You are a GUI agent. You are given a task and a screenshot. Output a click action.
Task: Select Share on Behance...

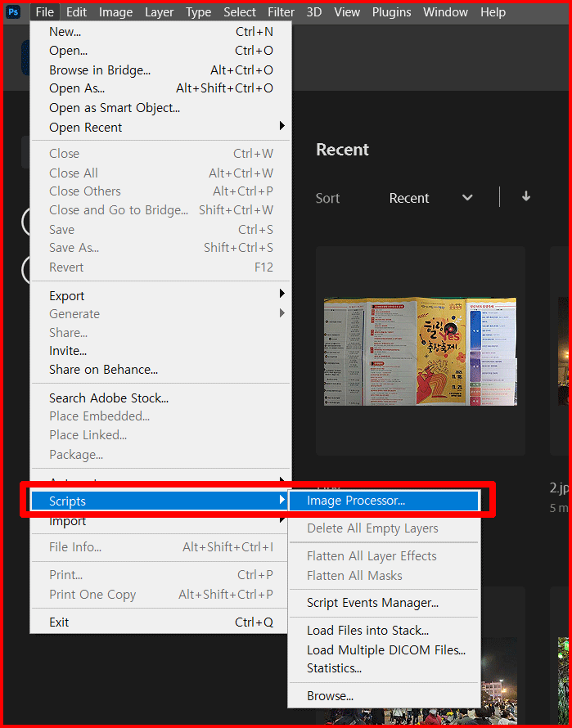160,370
